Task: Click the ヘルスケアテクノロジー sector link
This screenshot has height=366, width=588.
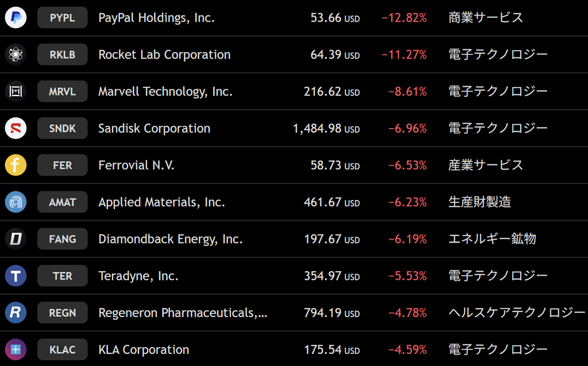Action: pos(517,313)
